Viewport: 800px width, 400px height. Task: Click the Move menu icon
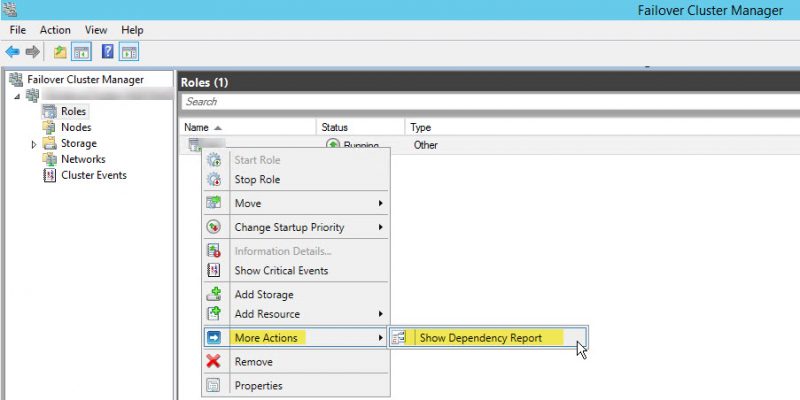point(214,203)
